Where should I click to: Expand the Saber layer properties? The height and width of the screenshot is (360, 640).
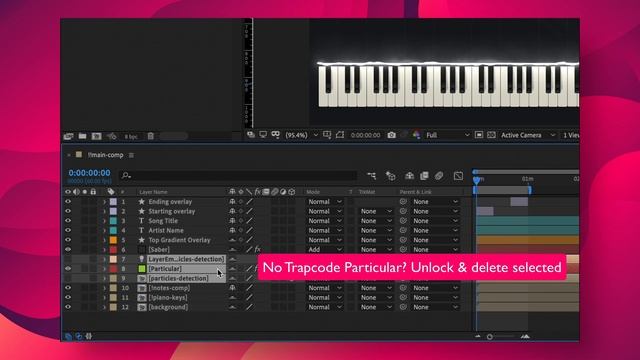104,249
